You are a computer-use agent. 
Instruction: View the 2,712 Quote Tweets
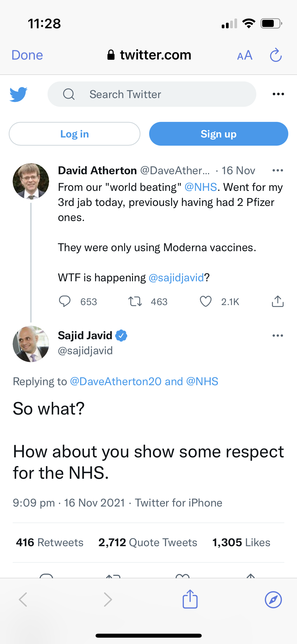148,542
